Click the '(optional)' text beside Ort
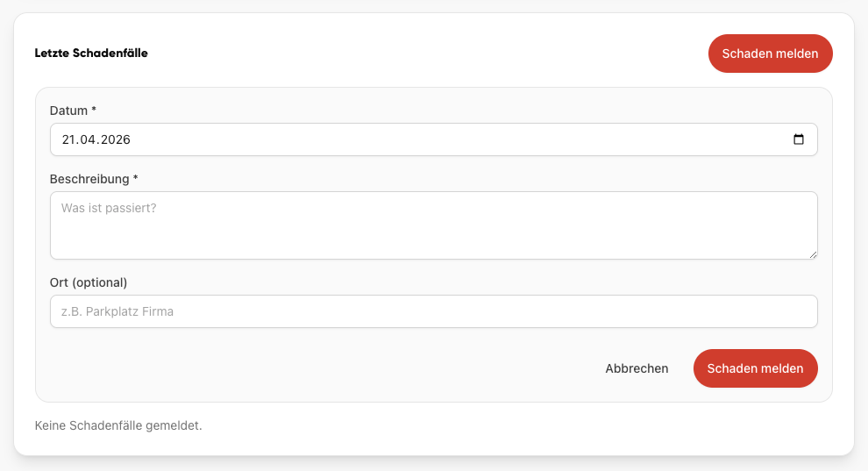The height and width of the screenshot is (471, 868). tap(99, 282)
